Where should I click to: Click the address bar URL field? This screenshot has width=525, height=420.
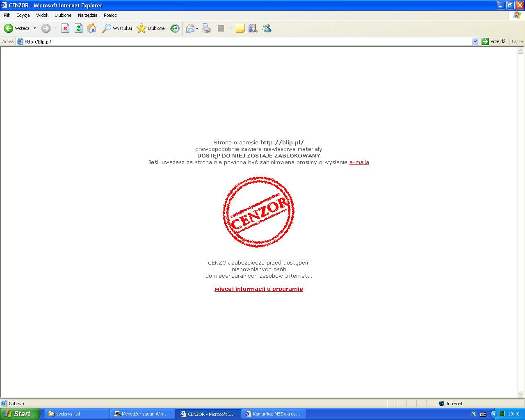point(246,41)
